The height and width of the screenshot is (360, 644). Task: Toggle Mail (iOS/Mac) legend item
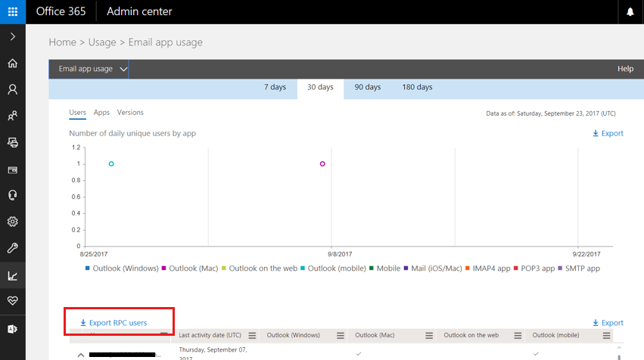pyautogui.click(x=433, y=268)
